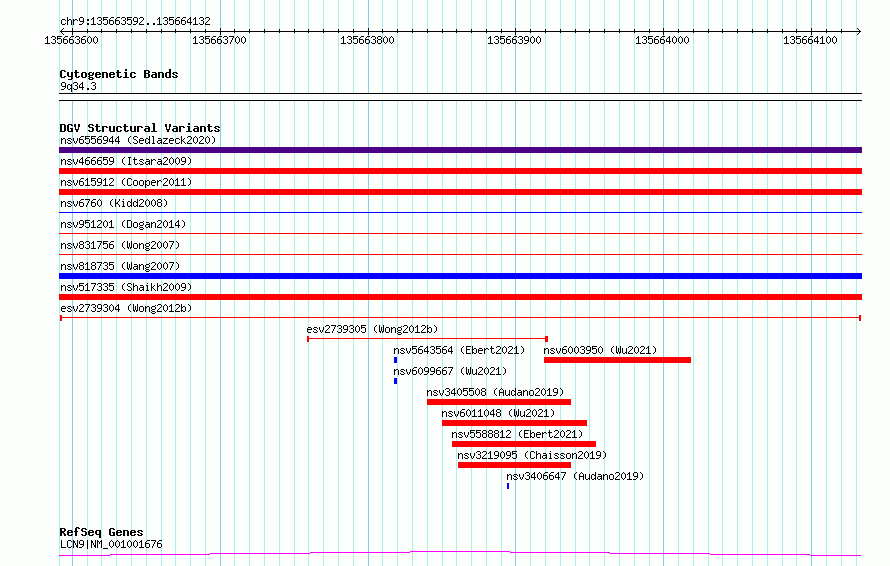Open nsv6011048 (Wu2021) variant label
Viewport: 890px width, 566px height.
498,413
